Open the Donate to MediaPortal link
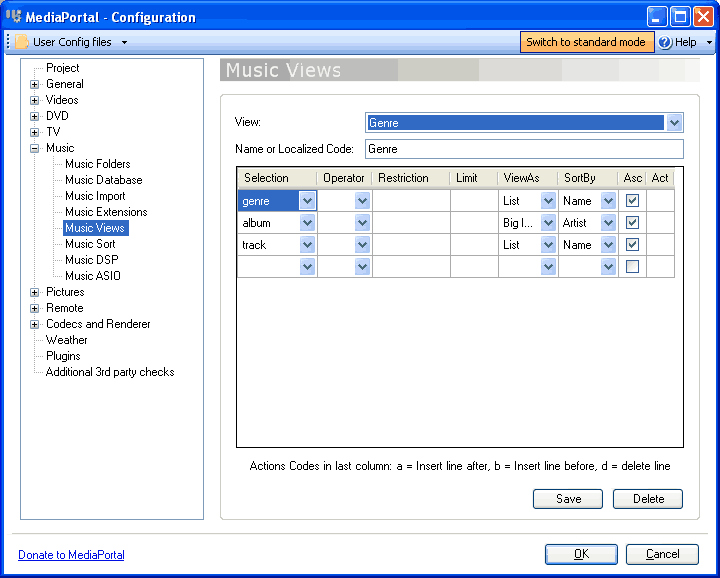This screenshot has width=720, height=578. coord(71,555)
